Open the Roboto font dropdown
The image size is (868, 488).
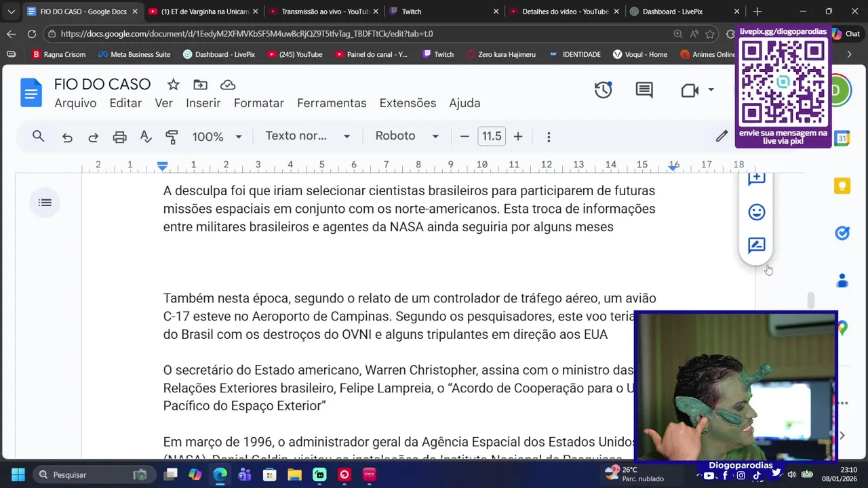[x=407, y=136]
